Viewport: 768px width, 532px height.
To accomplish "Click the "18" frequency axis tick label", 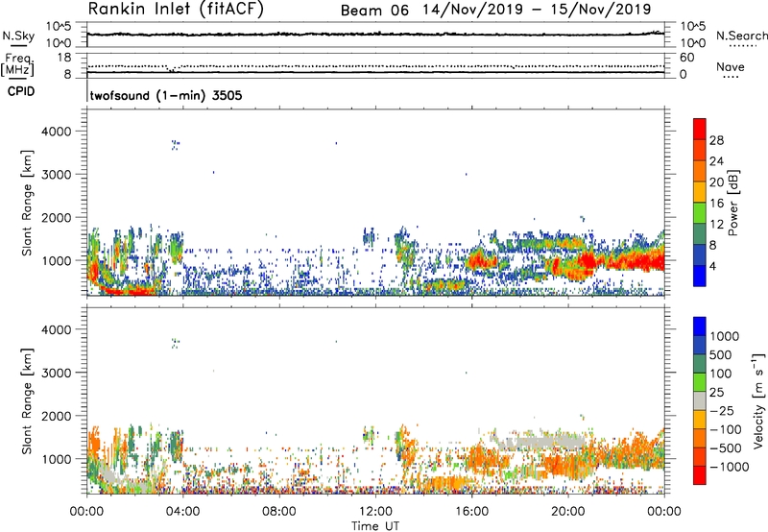I will (x=64, y=57).
